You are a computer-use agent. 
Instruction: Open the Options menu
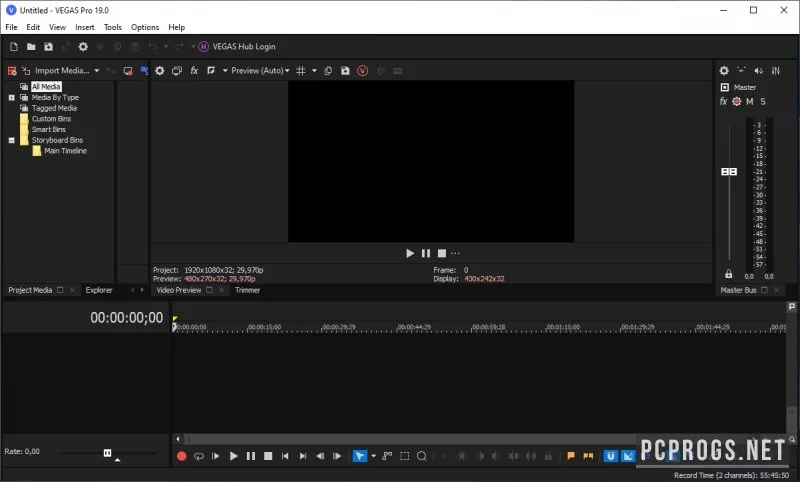[x=145, y=27]
